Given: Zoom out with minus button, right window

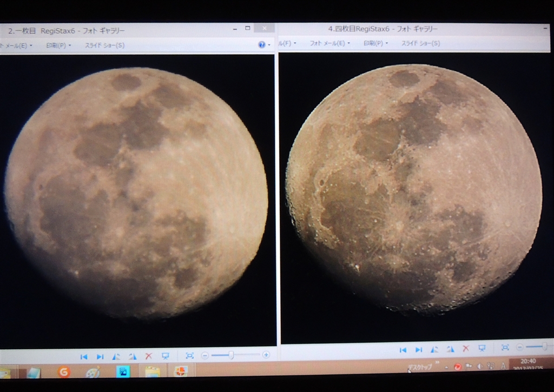Looking at the screenshot, I should click(x=519, y=348).
